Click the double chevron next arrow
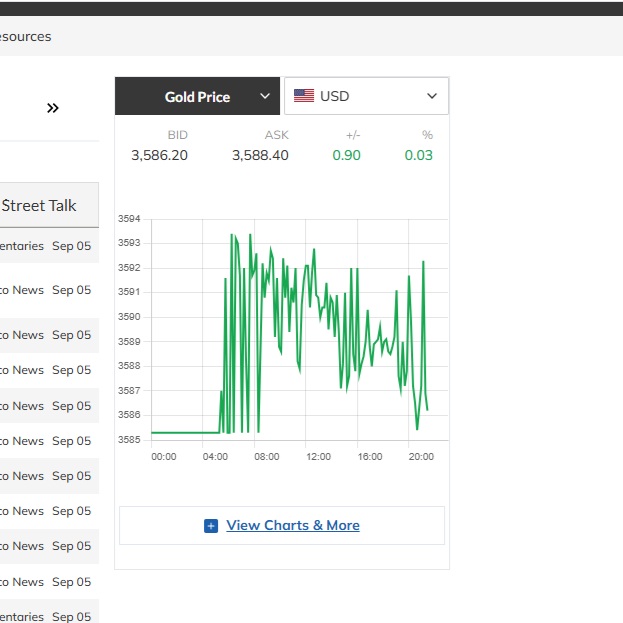The image size is (623, 623). click(52, 108)
